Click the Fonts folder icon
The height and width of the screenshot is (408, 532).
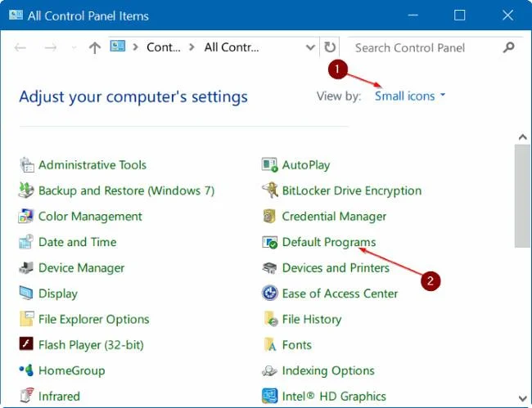[270, 344]
